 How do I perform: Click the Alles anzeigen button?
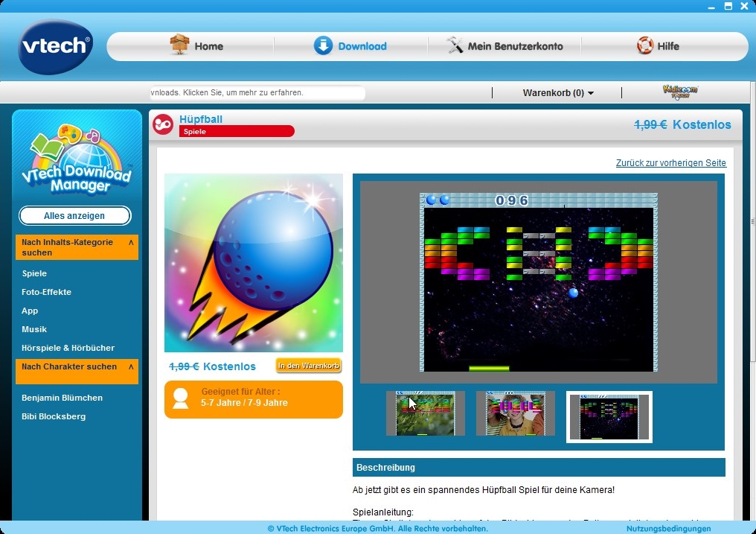click(74, 215)
